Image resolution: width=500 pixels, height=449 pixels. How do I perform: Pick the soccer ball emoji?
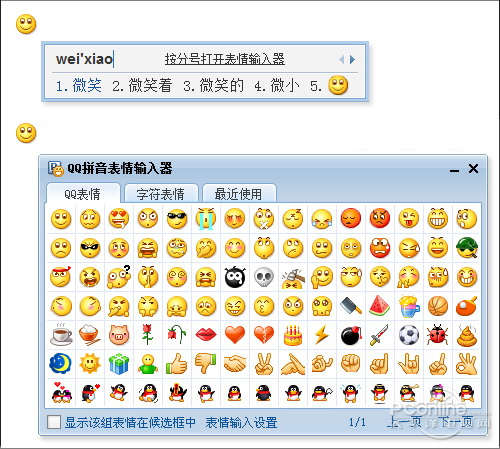coord(409,335)
